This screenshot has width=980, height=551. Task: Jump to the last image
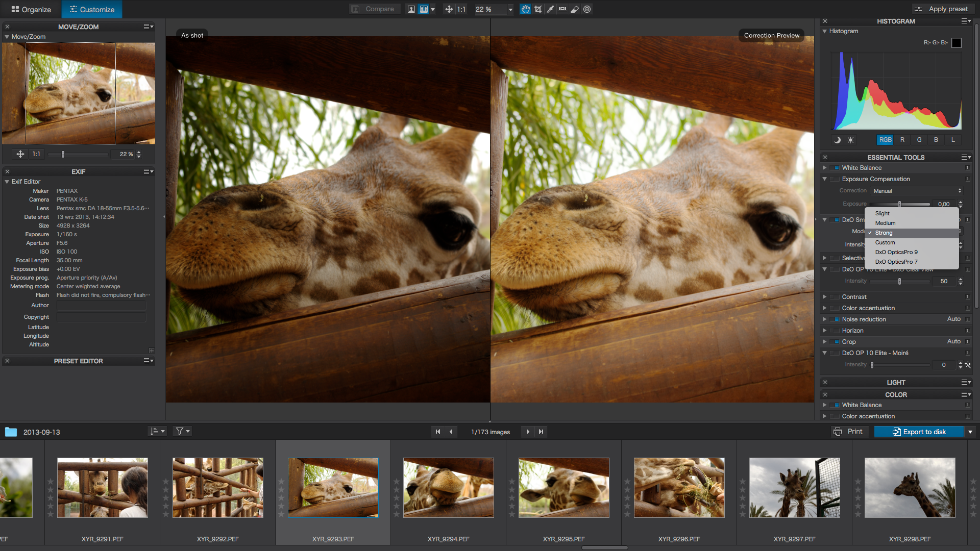point(541,432)
